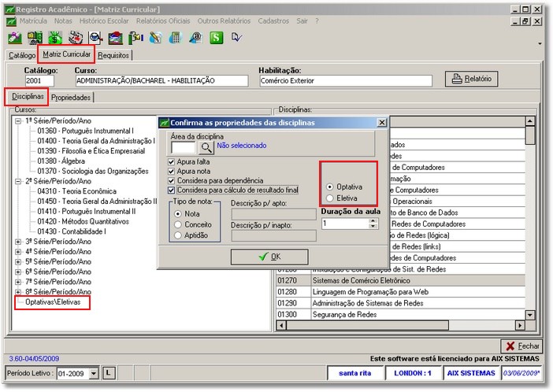Select the Eletiva radio option

tap(329, 198)
